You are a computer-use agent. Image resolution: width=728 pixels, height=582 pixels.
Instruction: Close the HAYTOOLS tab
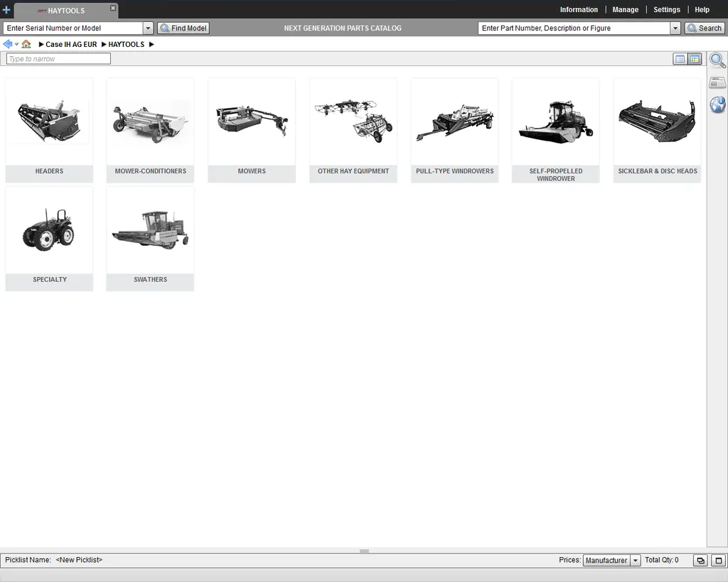coord(113,8)
